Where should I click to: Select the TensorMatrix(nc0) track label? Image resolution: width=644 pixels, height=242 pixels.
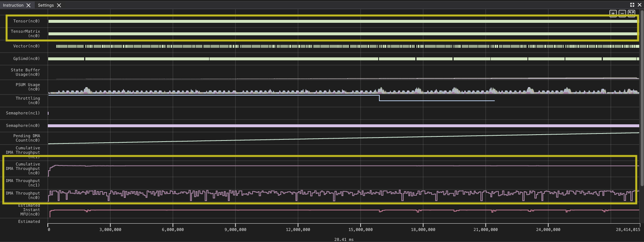25,33
